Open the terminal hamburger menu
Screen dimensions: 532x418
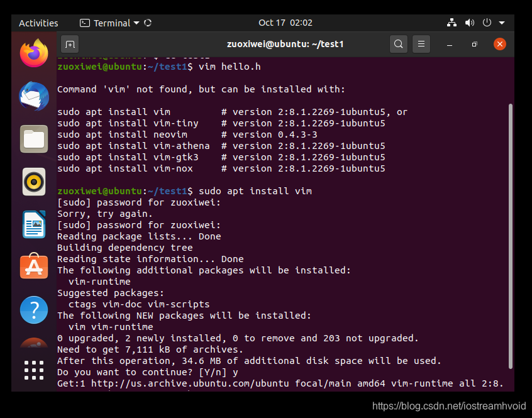pos(421,44)
